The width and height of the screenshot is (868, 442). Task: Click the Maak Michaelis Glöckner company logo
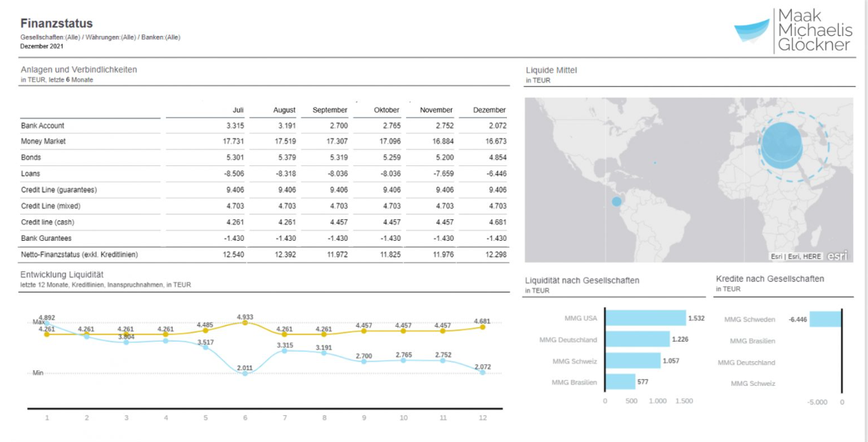pyautogui.click(x=792, y=31)
